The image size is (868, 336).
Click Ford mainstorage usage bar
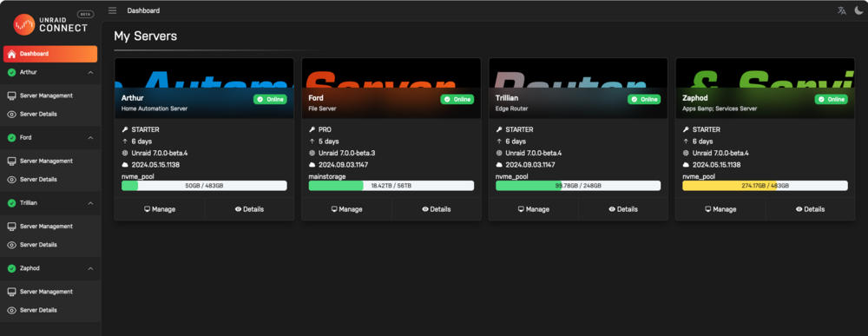click(x=391, y=186)
